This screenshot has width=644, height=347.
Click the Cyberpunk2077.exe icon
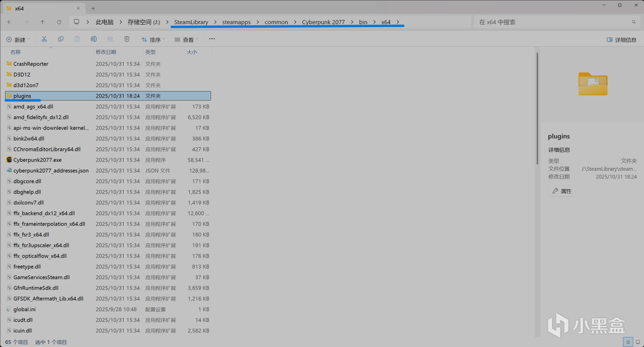click(x=9, y=160)
